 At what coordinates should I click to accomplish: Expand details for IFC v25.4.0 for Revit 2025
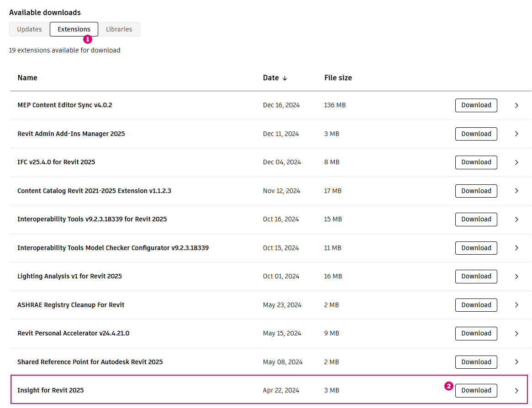pyautogui.click(x=516, y=162)
